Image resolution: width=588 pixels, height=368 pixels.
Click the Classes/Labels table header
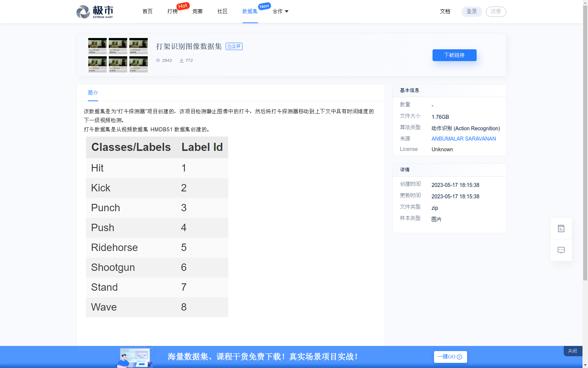[x=131, y=147]
